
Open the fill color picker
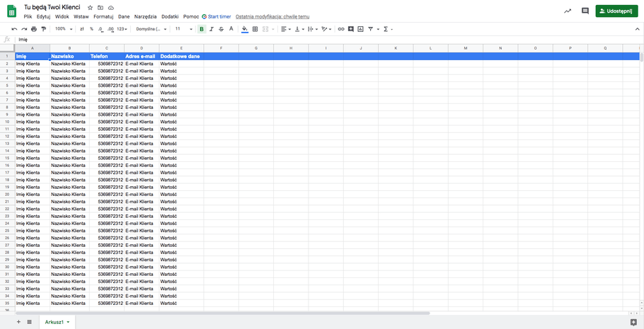[244, 29]
